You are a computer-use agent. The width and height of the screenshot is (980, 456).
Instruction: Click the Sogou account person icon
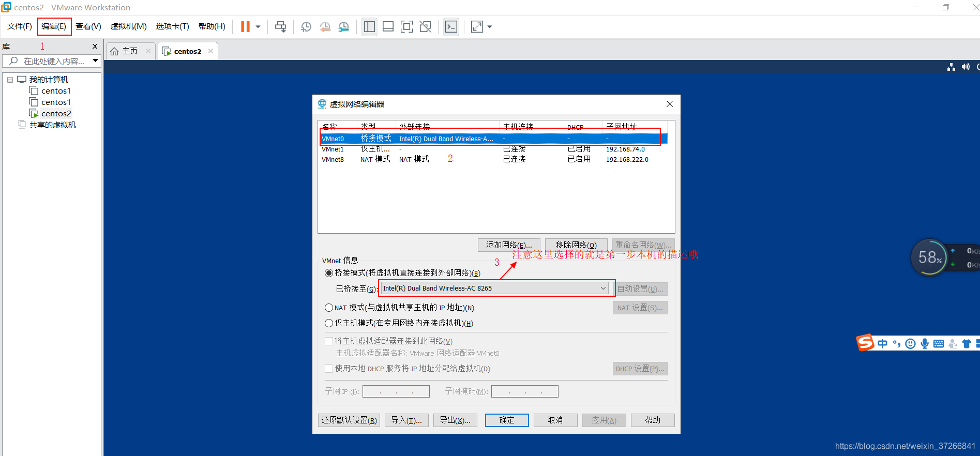[953, 344]
